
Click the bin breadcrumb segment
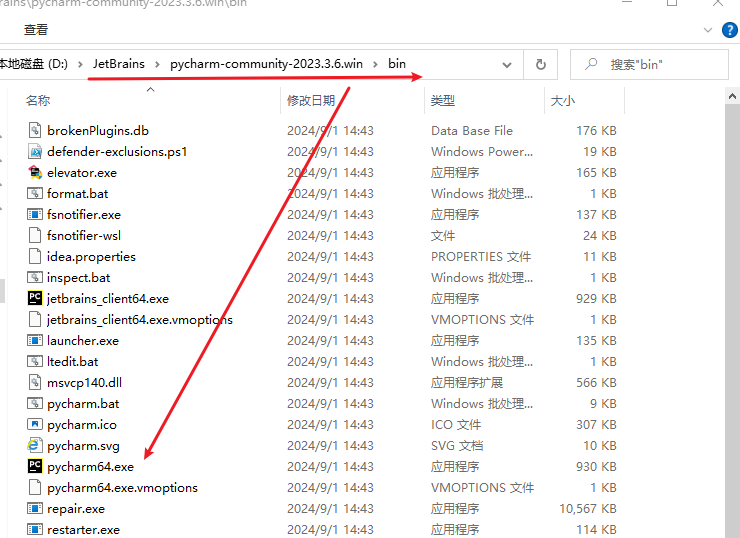(397, 64)
